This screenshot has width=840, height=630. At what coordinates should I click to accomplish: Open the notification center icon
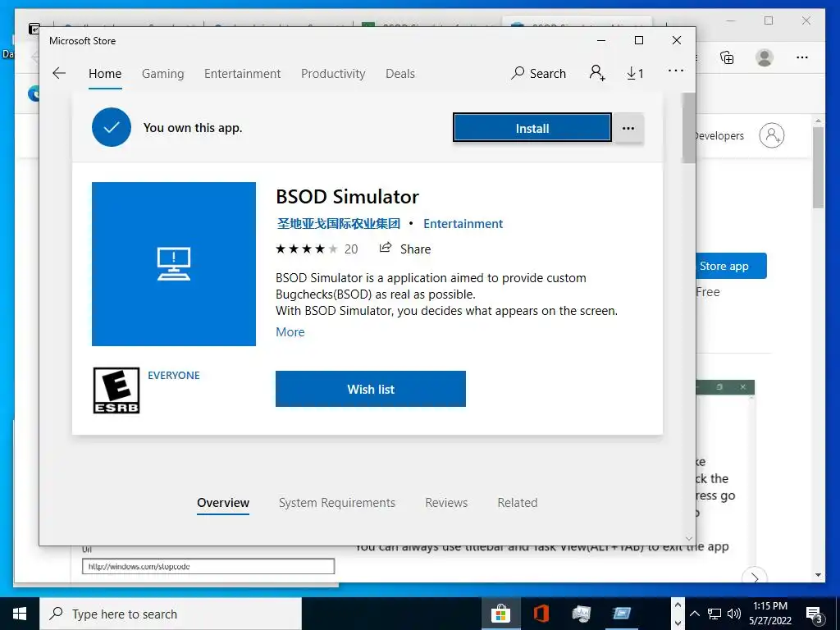tap(815, 615)
